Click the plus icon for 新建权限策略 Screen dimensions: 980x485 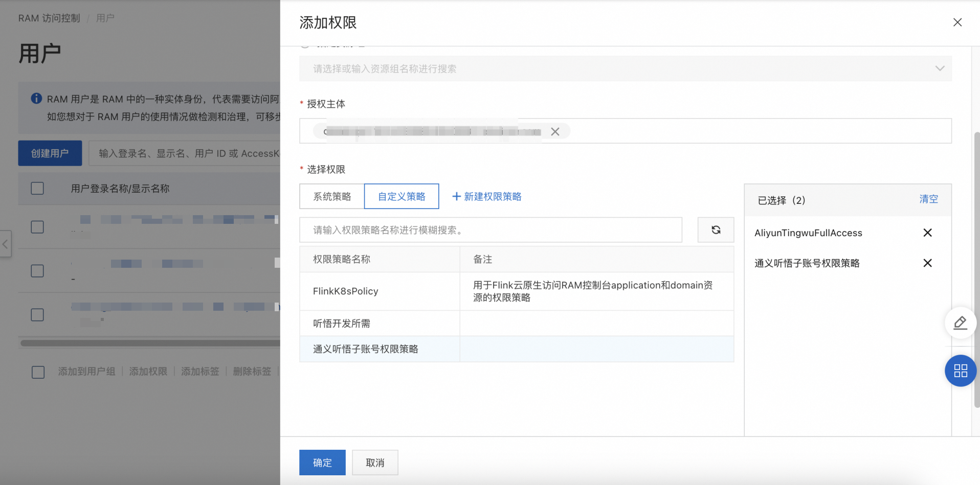click(x=457, y=196)
